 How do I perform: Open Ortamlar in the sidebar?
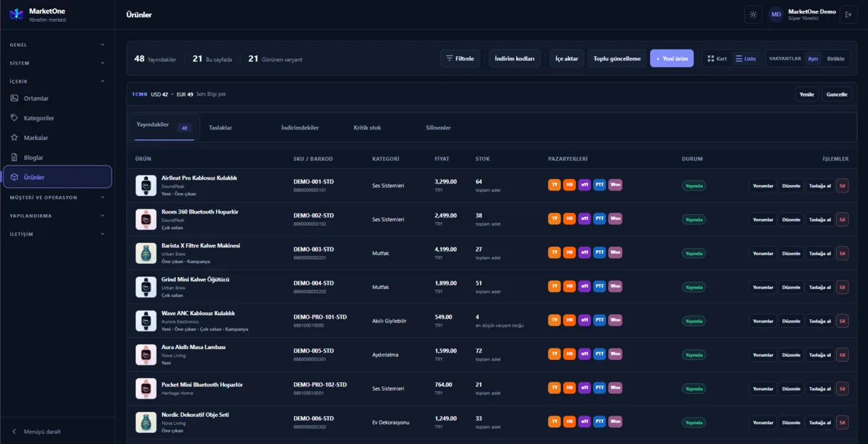pyautogui.click(x=57, y=98)
